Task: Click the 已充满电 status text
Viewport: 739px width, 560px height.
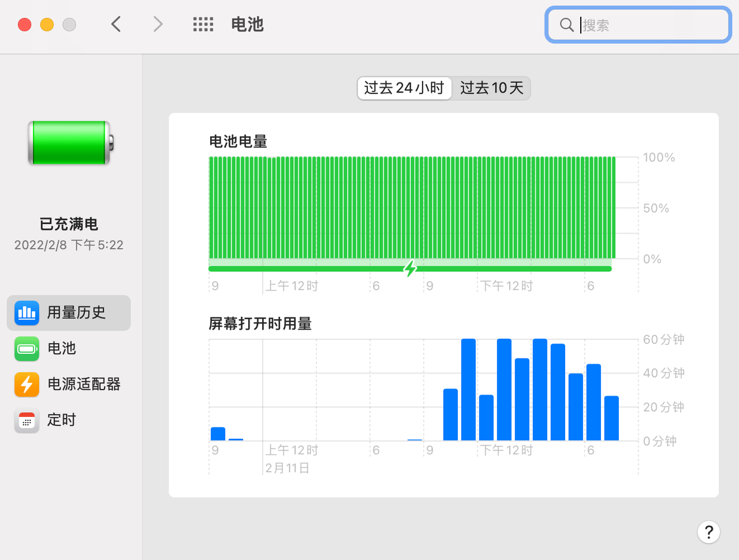Action: (69, 224)
